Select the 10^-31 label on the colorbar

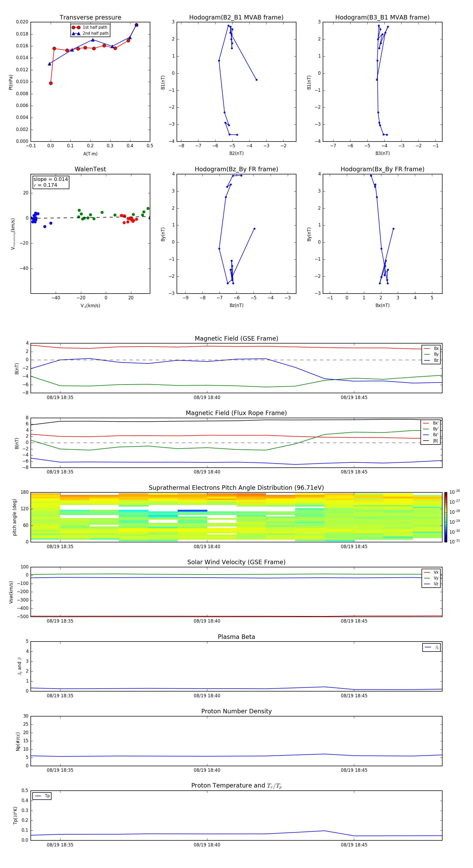point(455,542)
